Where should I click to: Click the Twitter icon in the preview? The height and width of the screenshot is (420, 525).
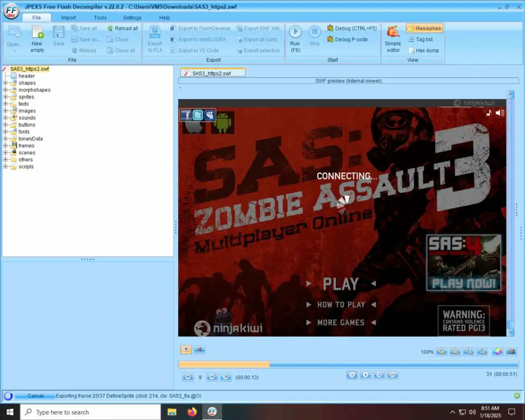198,115
